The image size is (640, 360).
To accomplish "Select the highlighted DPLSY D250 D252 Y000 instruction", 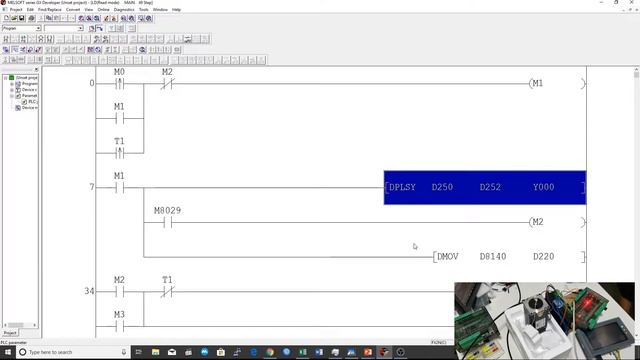I will [485, 188].
